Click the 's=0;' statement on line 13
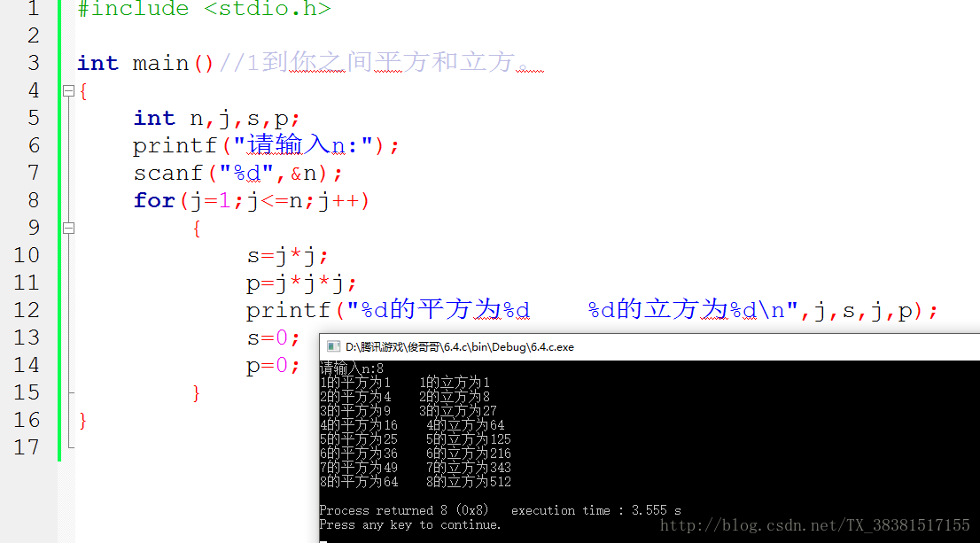 click(273, 338)
